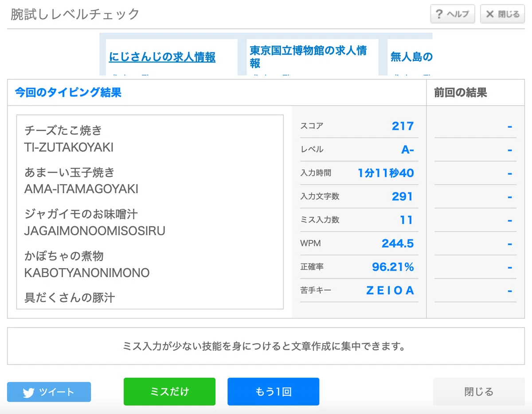532x414 pixels.
Task: Select the text あまーい玉子焼き
Action: pyautogui.click(x=70, y=172)
